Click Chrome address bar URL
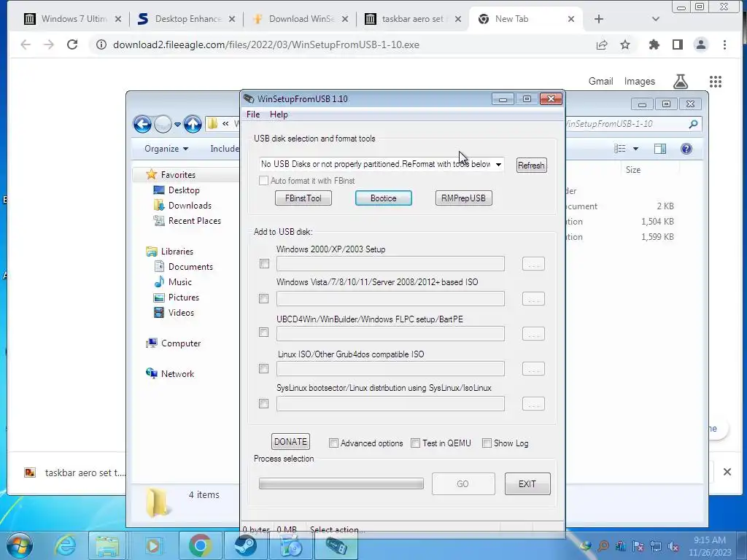Image resolution: width=747 pixels, height=560 pixels. pyautogui.click(x=266, y=44)
